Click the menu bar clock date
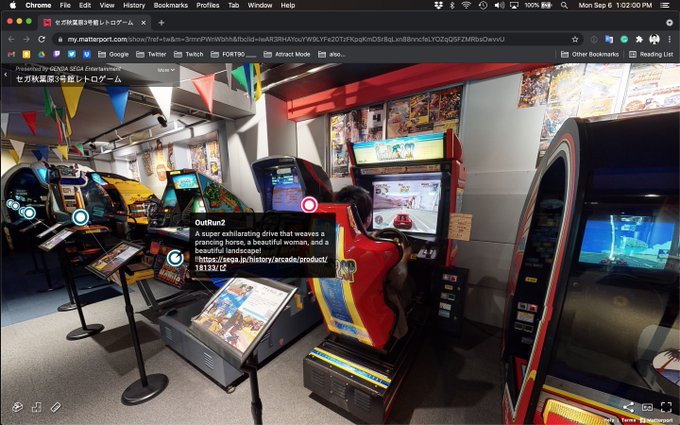Image resolution: width=680 pixels, height=425 pixels. tap(615, 5)
